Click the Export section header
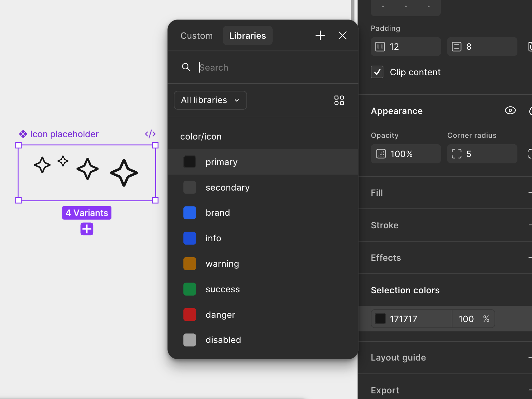Image resolution: width=532 pixels, height=399 pixels. [385, 390]
